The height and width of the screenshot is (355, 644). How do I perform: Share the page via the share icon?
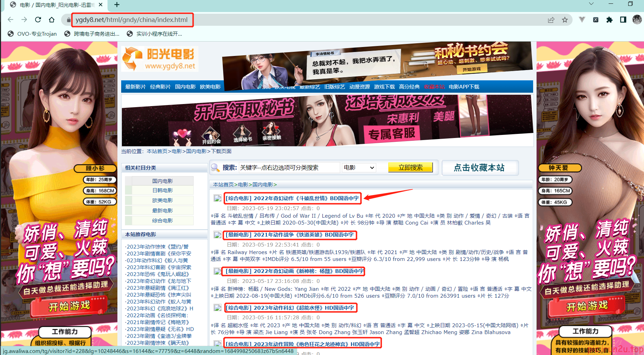[x=551, y=20]
